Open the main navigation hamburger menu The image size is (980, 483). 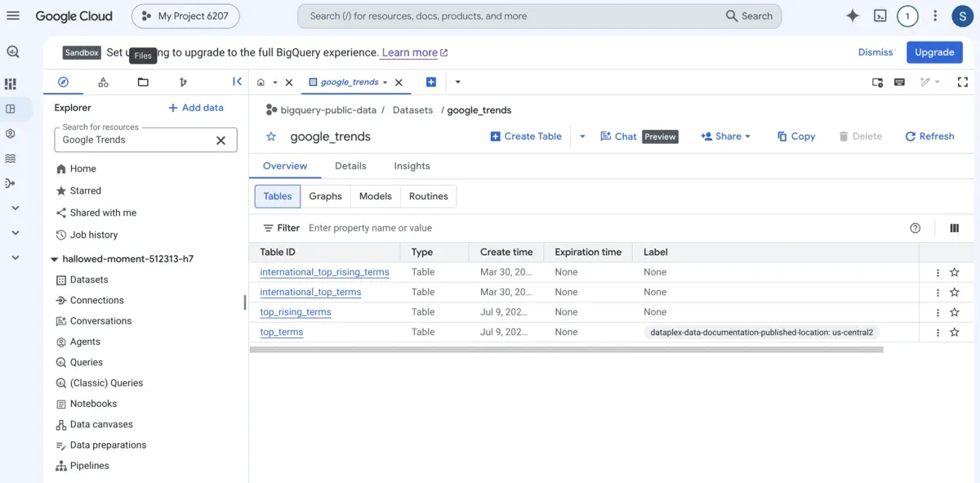[13, 16]
